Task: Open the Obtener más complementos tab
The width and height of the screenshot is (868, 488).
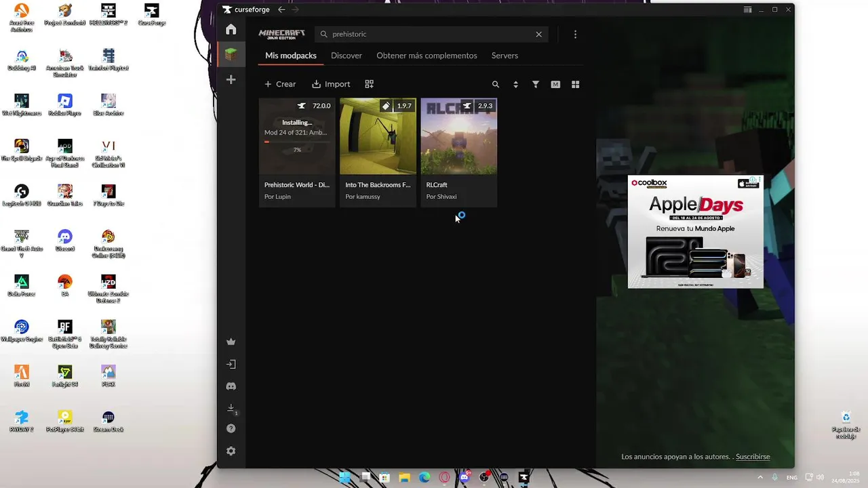Action: pos(427,56)
